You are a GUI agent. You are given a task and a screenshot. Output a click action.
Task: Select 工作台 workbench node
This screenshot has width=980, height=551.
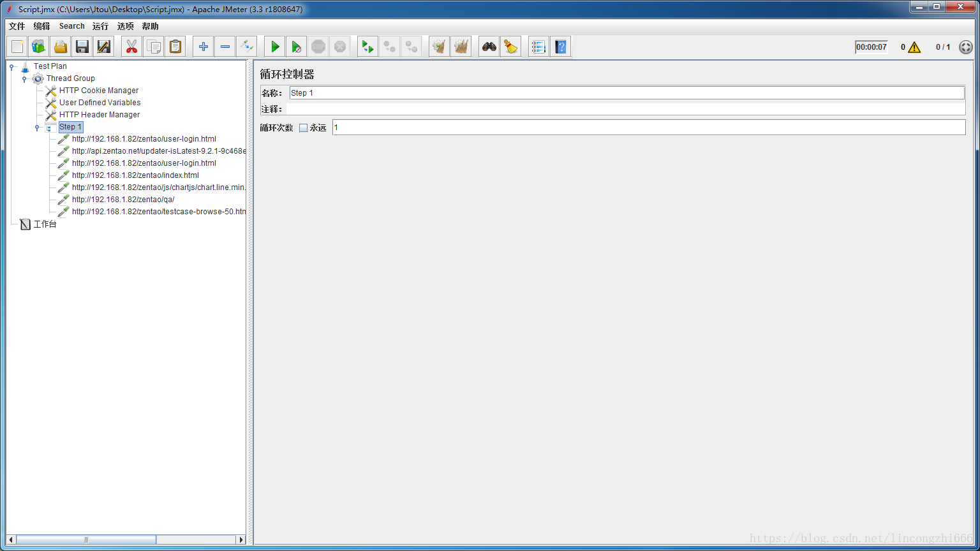45,224
